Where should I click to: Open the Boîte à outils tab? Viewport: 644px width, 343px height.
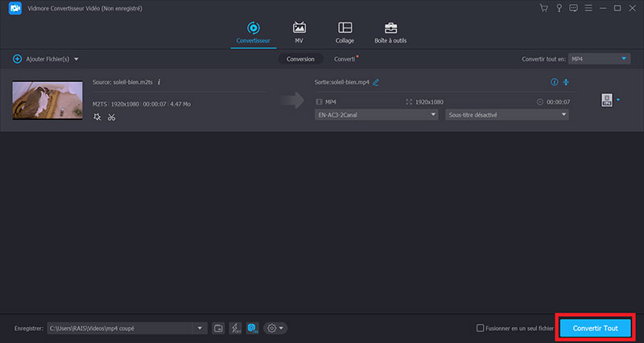[x=390, y=32]
